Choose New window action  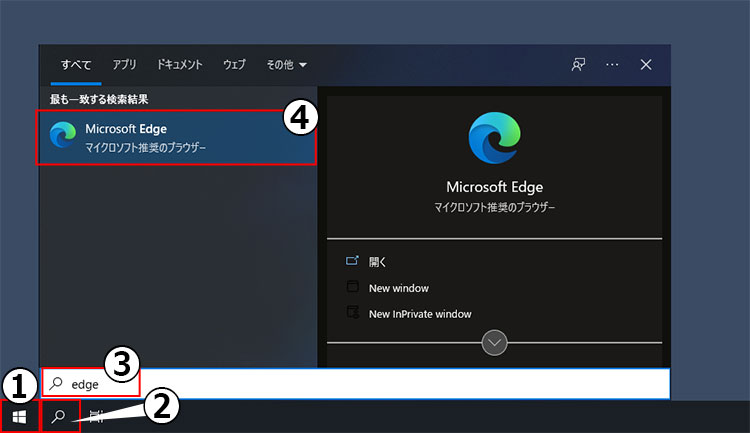(398, 288)
